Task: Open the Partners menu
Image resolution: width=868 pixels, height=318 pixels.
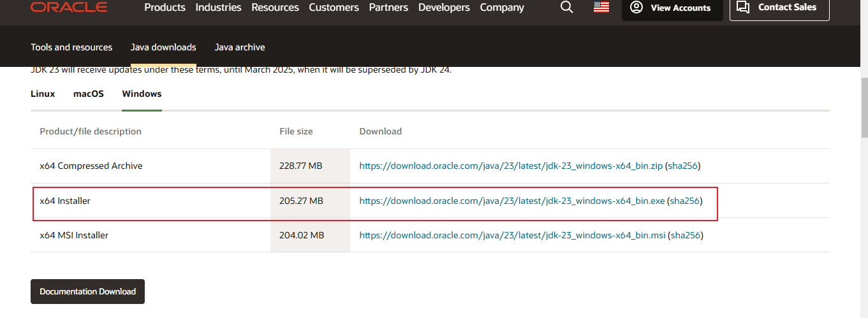Action: [x=388, y=8]
